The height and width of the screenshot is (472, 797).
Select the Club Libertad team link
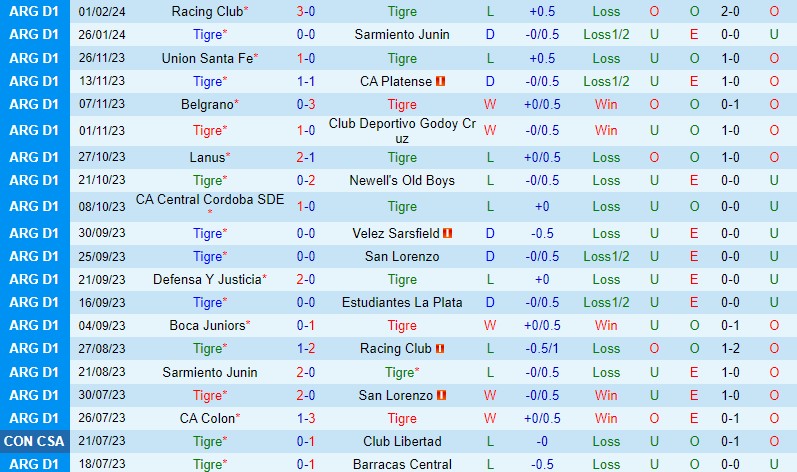pos(402,441)
